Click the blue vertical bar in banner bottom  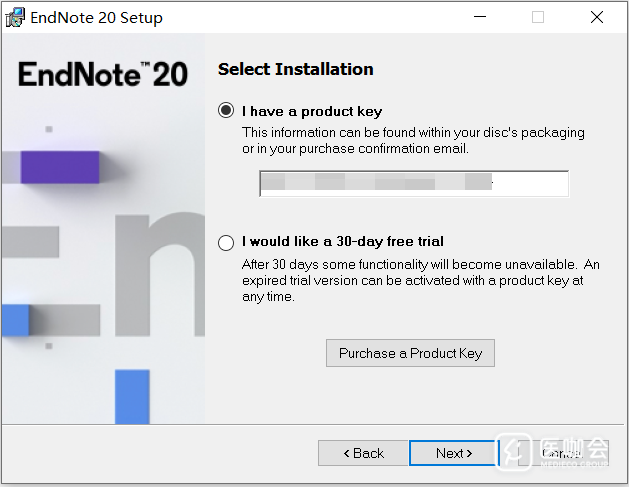point(132,396)
